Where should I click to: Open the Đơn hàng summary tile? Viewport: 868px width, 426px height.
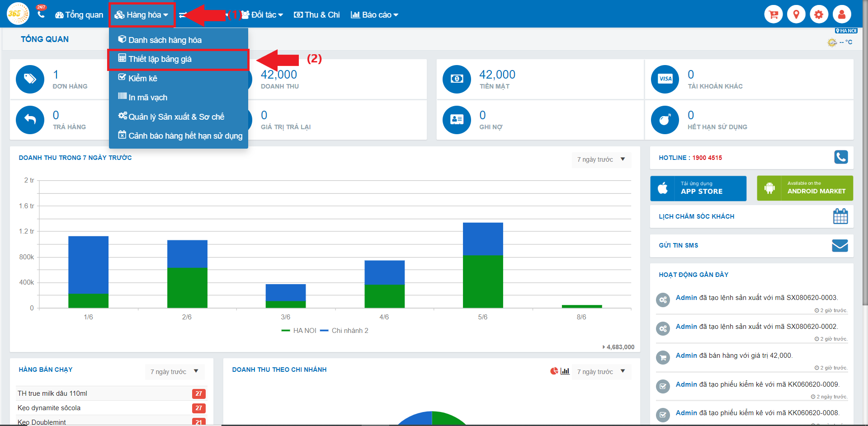(59, 79)
